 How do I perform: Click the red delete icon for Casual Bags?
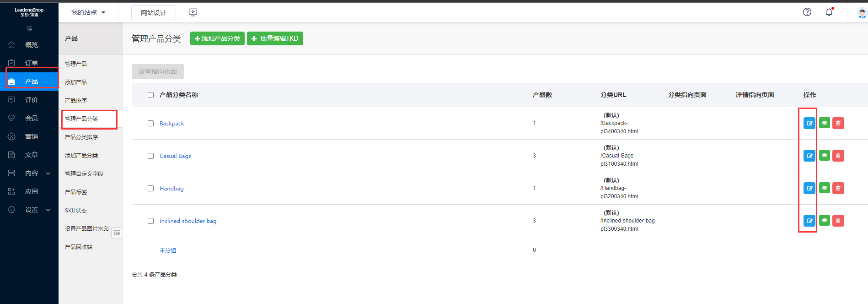coord(838,156)
